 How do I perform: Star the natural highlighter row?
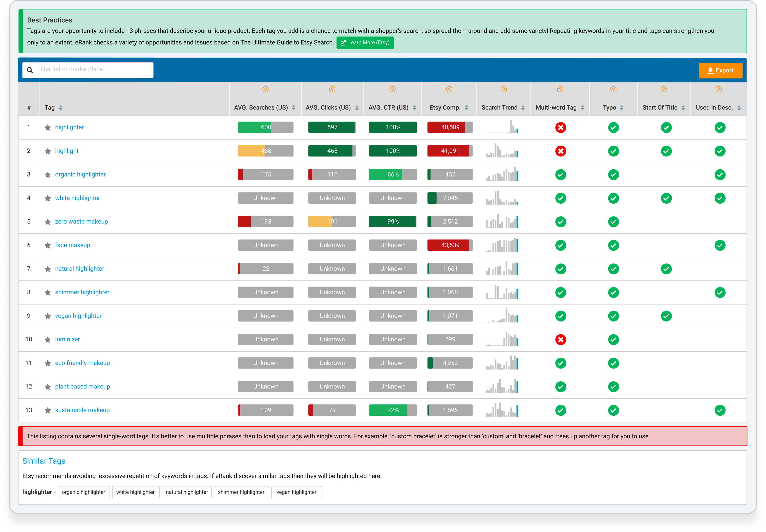coord(48,269)
